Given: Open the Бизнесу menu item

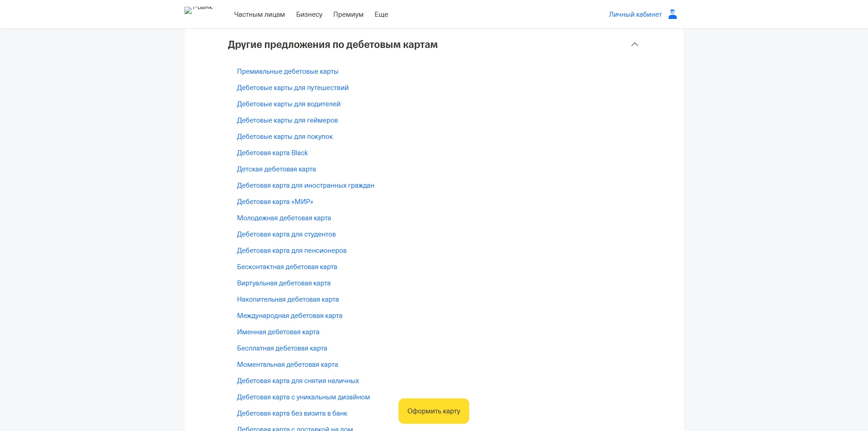Looking at the screenshot, I should click(309, 14).
